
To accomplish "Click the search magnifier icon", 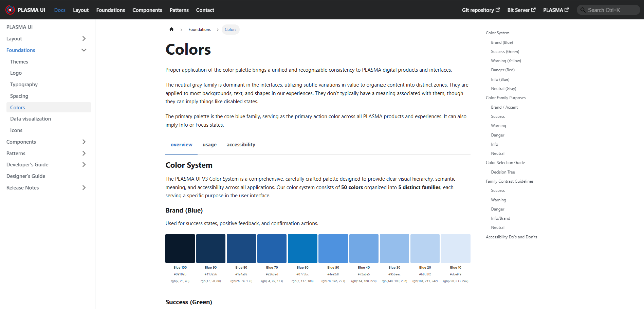I will point(583,10).
